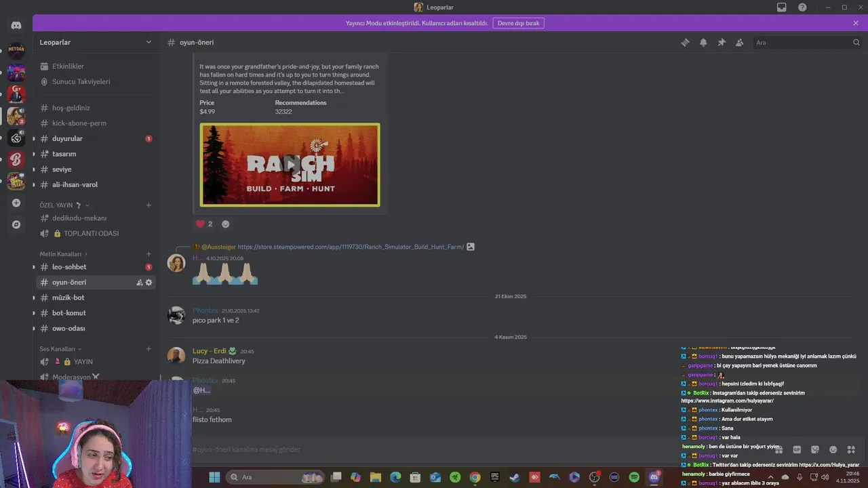This screenshot has height=488, width=868.
Task: Open the Epic Games taskbar icon
Action: pyautogui.click(x=495, y=477)
